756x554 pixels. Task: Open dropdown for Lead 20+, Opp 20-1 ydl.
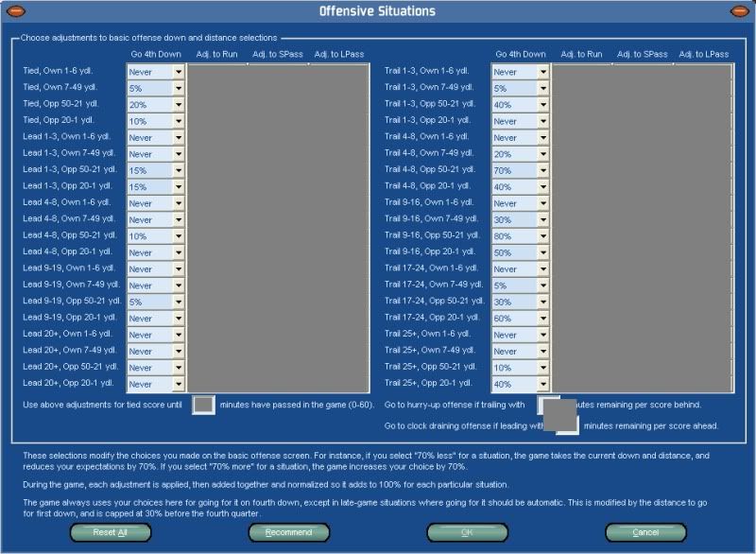(x=179, y=384)
